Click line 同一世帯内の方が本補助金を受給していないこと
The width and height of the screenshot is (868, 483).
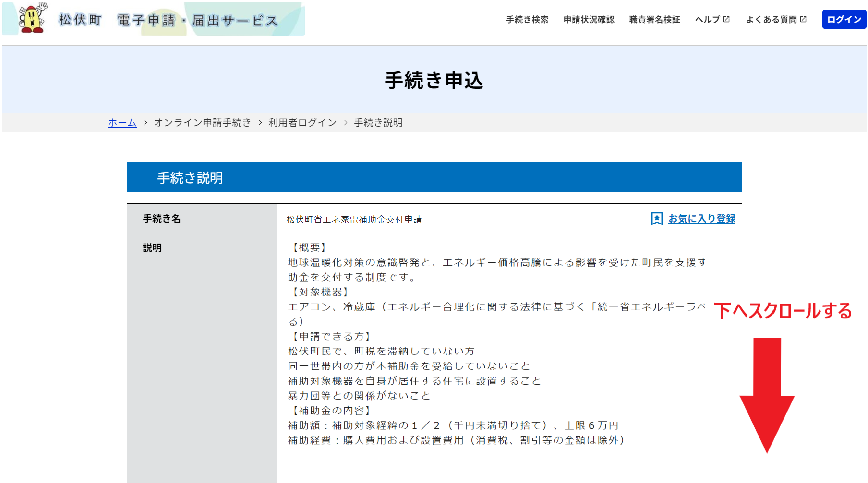(409, 366)
